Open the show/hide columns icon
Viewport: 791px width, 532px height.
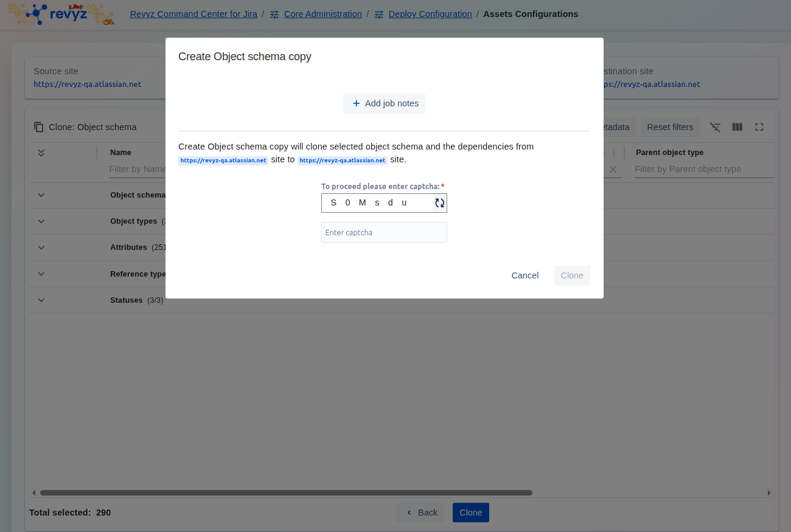737,127
